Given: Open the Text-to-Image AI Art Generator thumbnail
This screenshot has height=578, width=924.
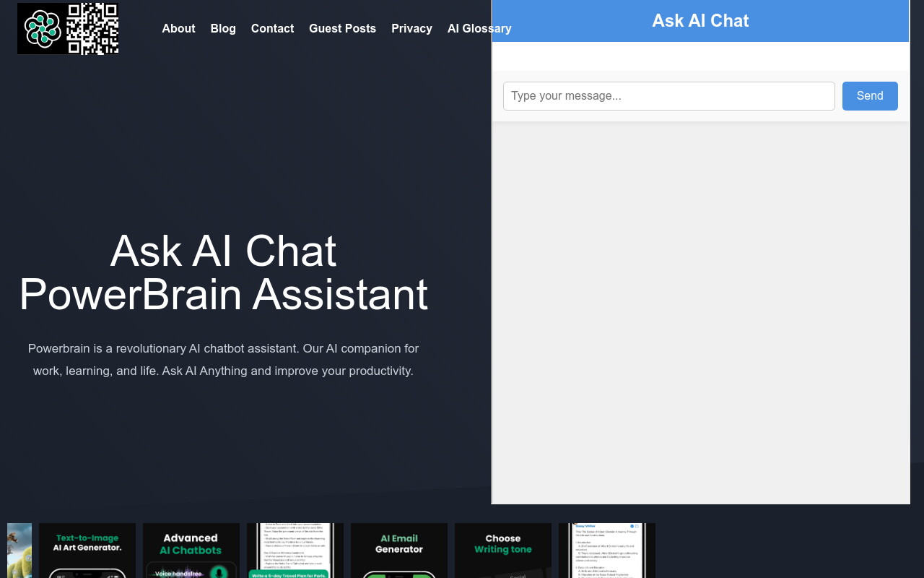Looking at the screenshot, I should pyautogui.click(x=87, y=551).
